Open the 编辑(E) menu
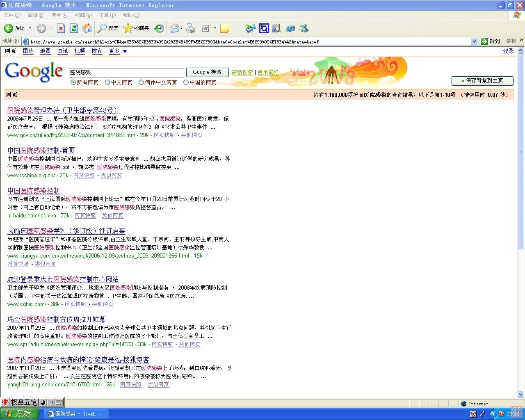525x420 pixels. click(x=36, y=15)
